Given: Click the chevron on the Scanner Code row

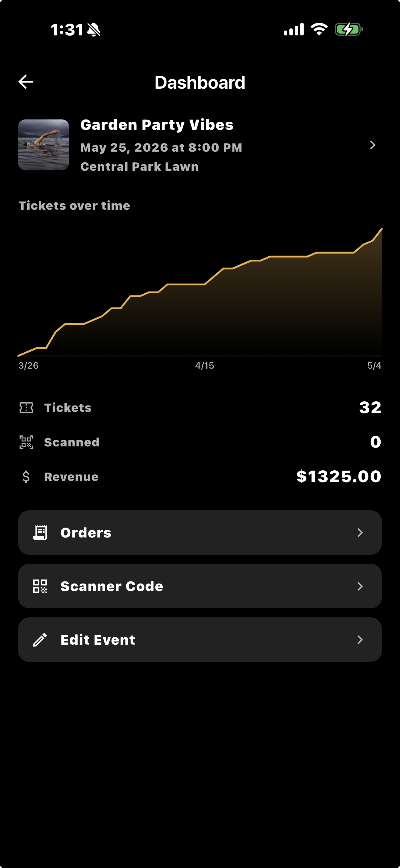Looking at the screenshot, I should point(360,586).
